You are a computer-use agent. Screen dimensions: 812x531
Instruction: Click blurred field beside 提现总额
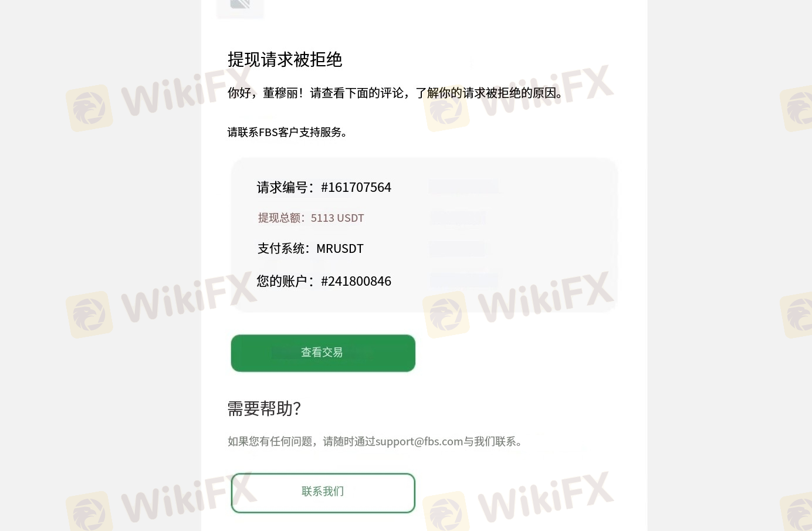(x=458, y=218)
